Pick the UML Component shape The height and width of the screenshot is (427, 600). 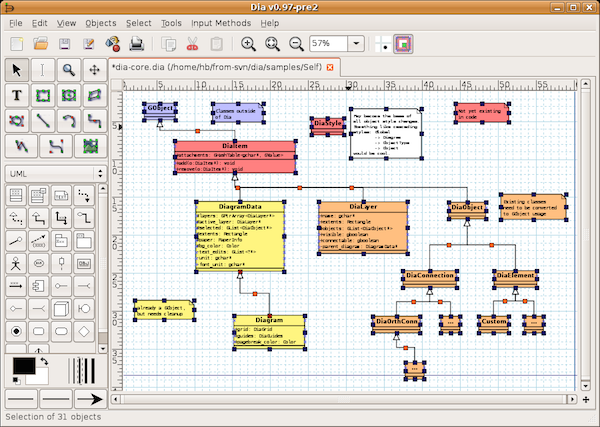point(39,286)
